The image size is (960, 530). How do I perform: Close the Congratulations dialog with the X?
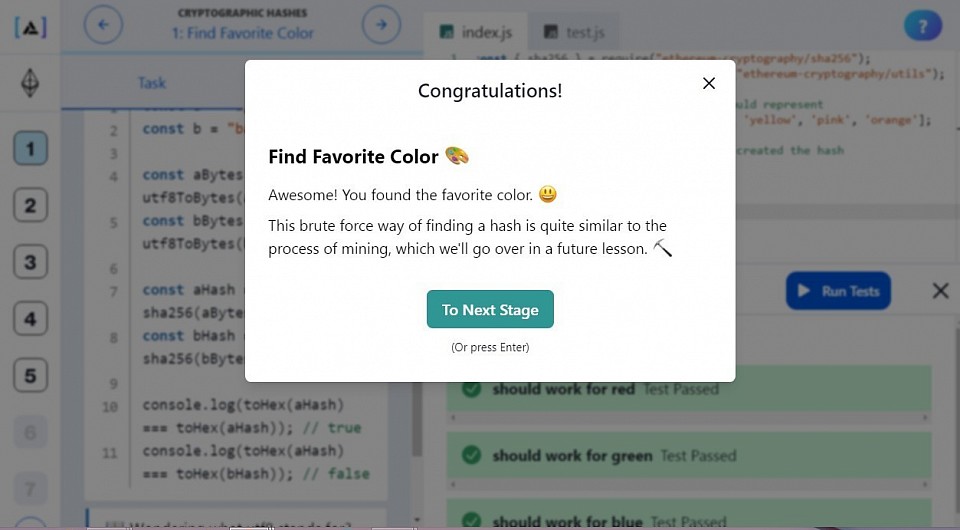(709, 83)
